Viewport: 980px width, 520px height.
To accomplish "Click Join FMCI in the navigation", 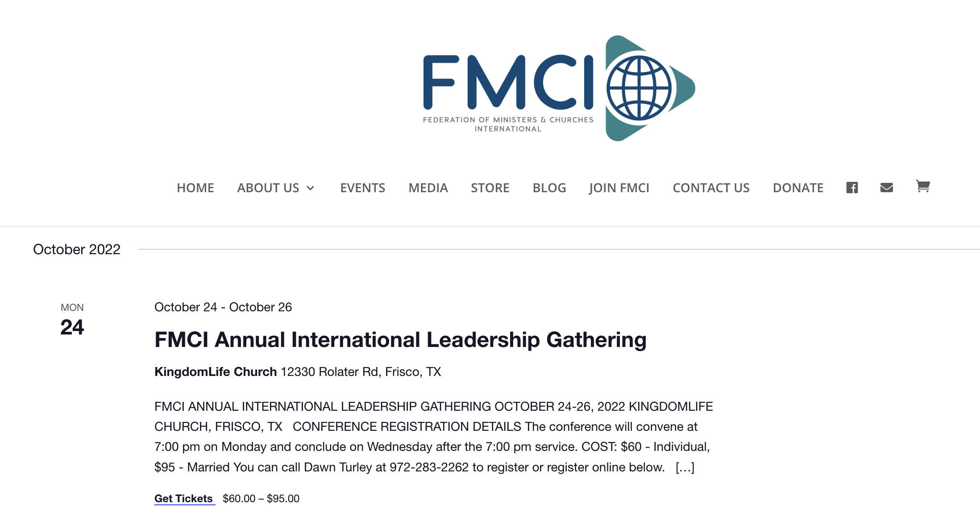I will pos(619,188).
